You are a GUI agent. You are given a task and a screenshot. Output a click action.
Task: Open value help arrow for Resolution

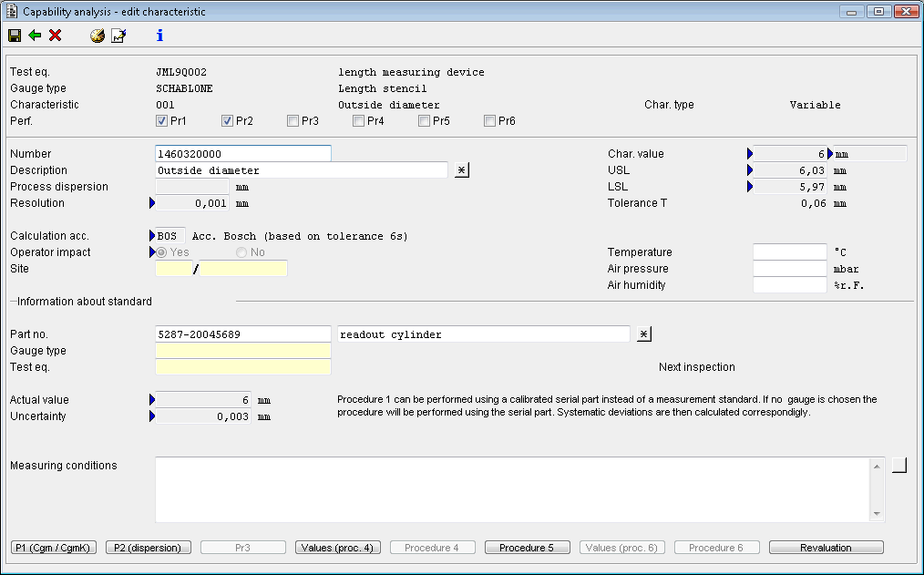[152, 203]
